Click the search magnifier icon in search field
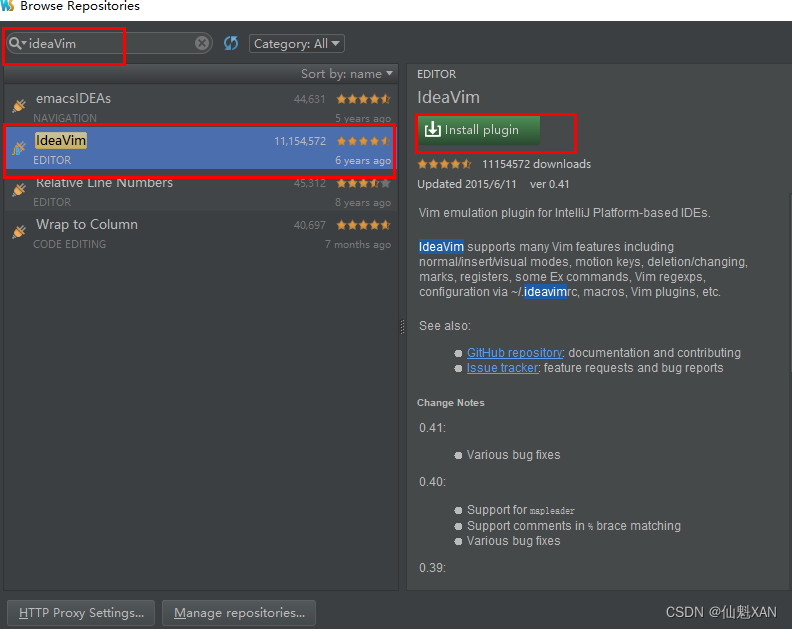This screenshot has width=792, height=629. [x=15, y=43]
